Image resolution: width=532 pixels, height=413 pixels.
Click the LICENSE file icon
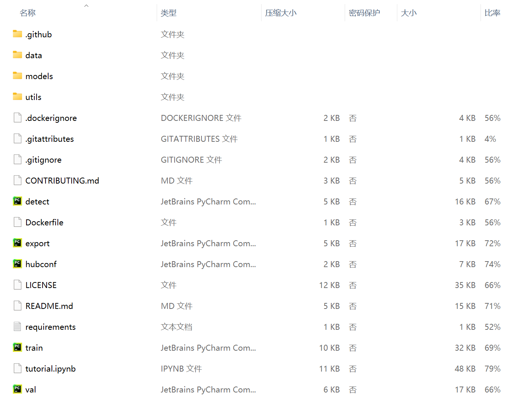17,285
